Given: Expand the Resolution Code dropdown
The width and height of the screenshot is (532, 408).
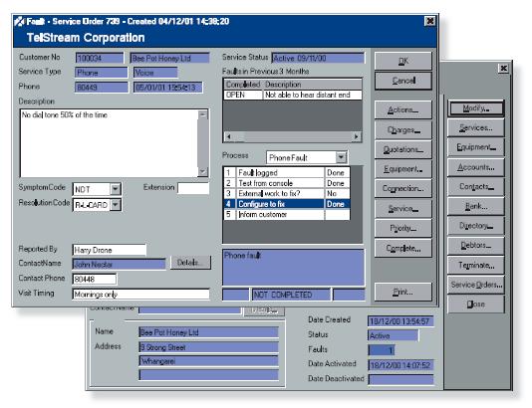Looking at the screenshot, I should pos(116,205).
